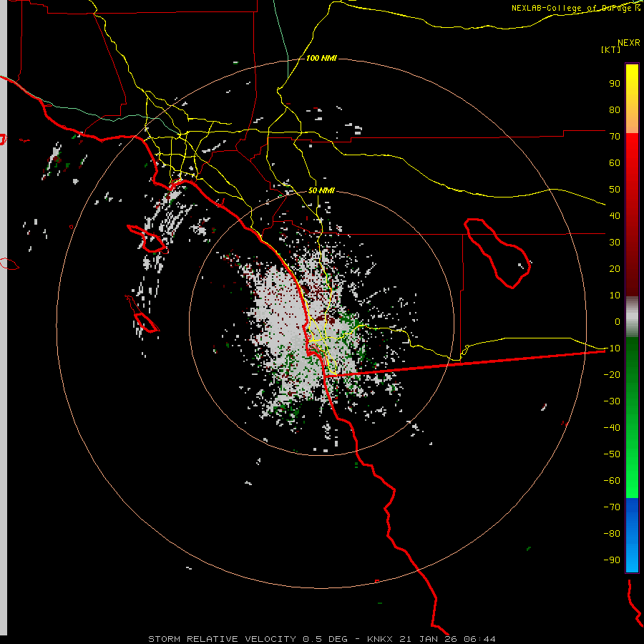The height and width of the screenshot is (644, 644).
Task: Click the "40" scale value
Action: click(x=615, y=215)
